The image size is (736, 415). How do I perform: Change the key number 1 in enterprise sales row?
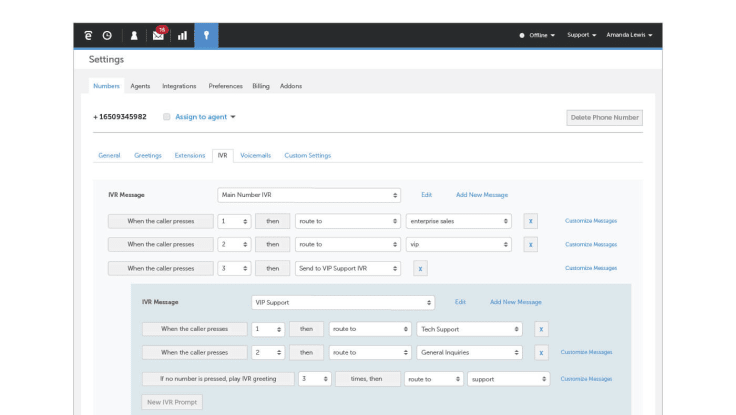pyautogui.click(x=234, y=221)
